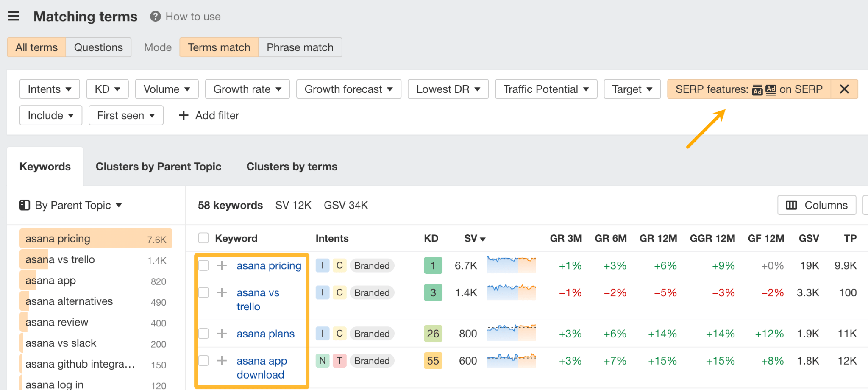Check the checkbox for 'asana app download'

[x=203, y=360]
